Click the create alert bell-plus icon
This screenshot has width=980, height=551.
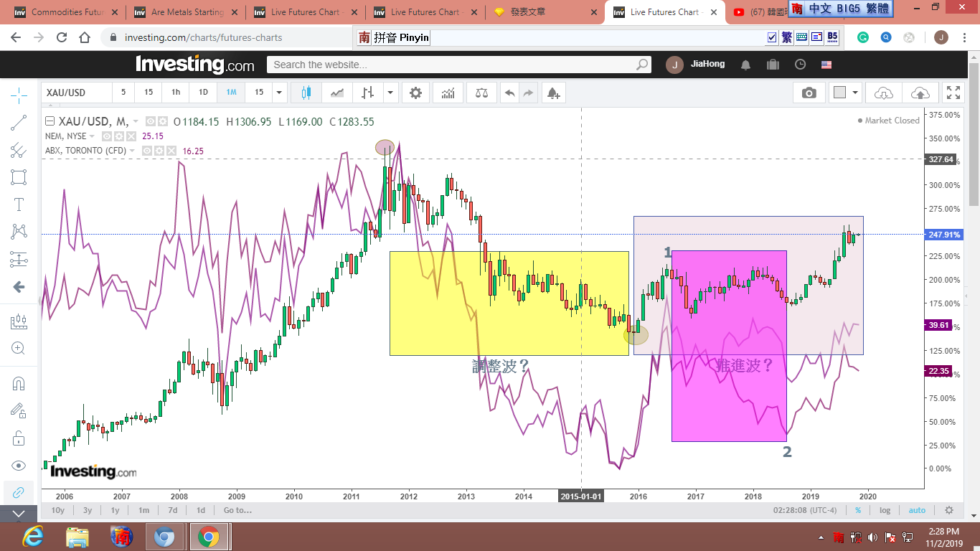[x=552, y=93]
